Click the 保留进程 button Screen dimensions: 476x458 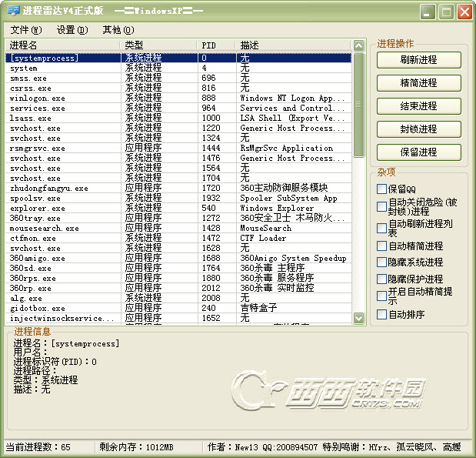(418, 152)
